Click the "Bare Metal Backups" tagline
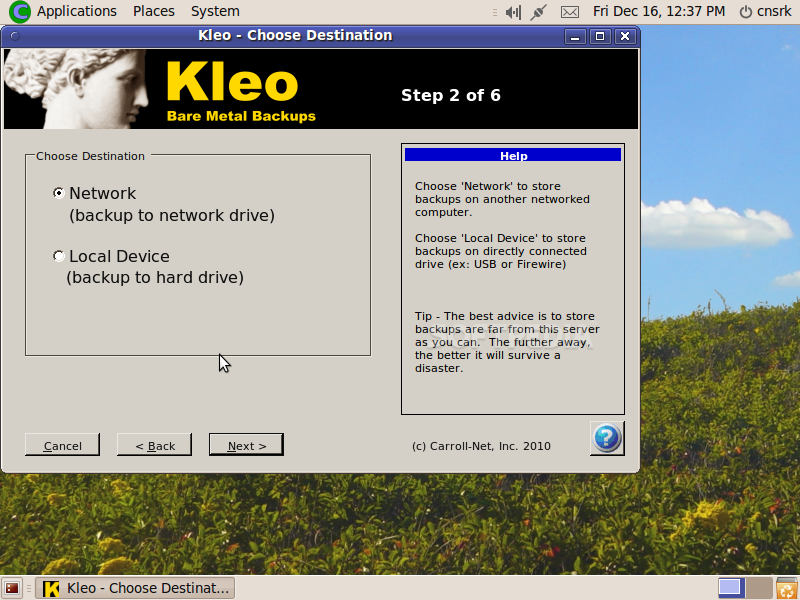The width and height of the screenshot is (800, 600). (241, 116)
